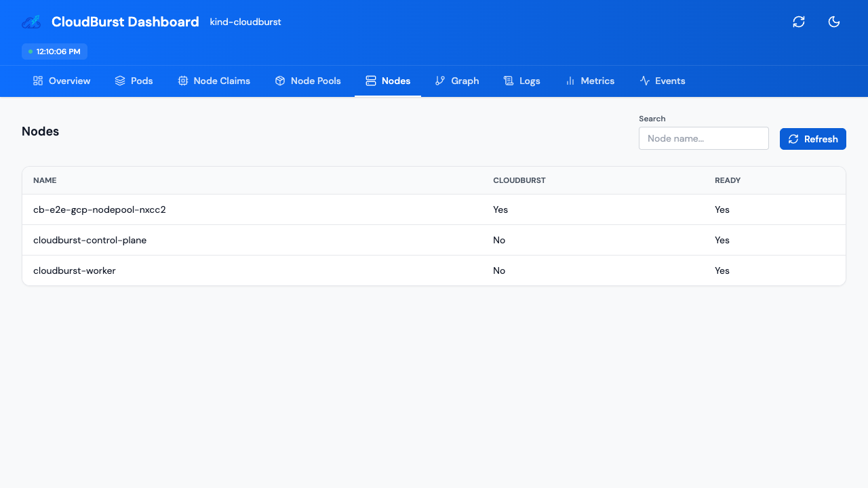Select the Overview grid icon
This screenshot has height=488, width=868.
[37, 81]
